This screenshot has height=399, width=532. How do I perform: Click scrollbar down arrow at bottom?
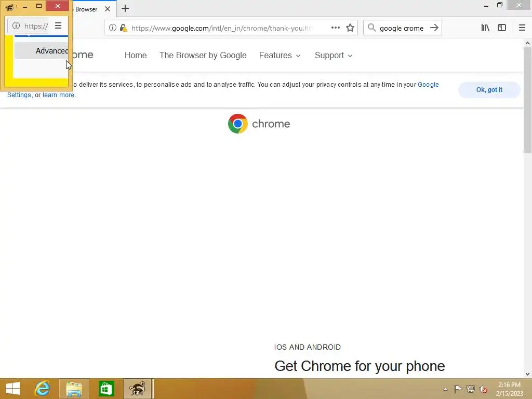527,374
